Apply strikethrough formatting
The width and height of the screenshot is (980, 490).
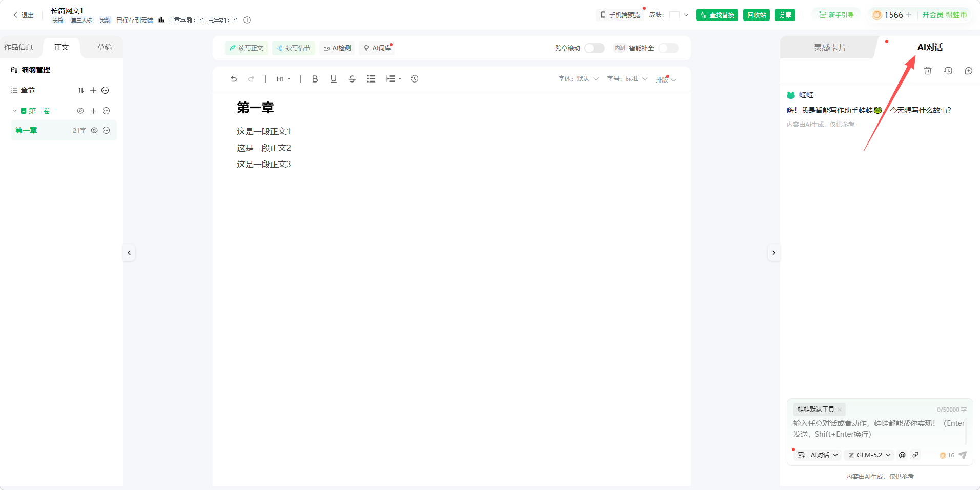(352, 79)
